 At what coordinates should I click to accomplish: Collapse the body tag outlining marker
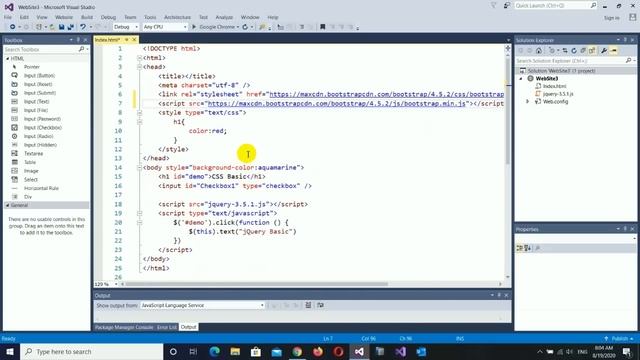[140, 167]
